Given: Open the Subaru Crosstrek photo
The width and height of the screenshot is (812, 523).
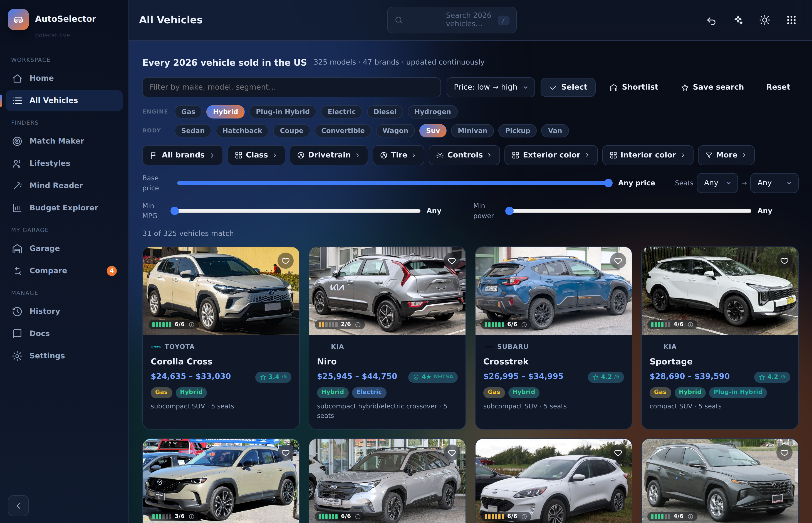Looking at the screenshot, I should coord(553,291).
